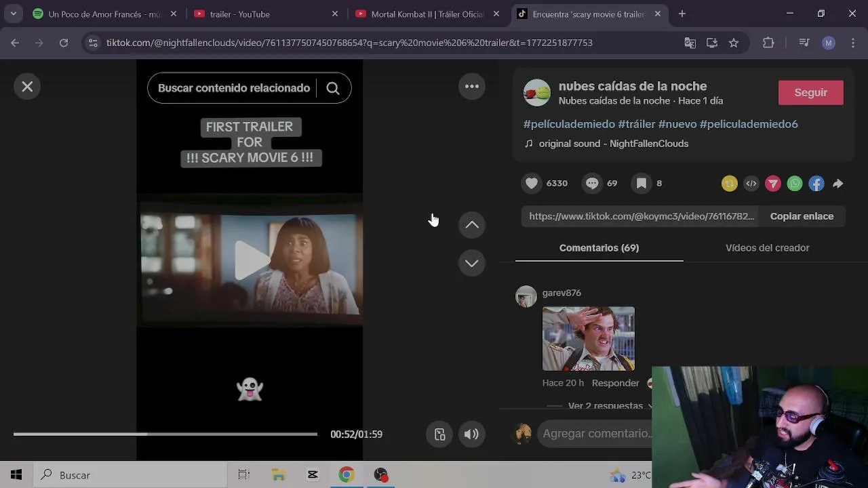
Task: Open the #peliculademiedo6 hashtag
Action: 749,124
